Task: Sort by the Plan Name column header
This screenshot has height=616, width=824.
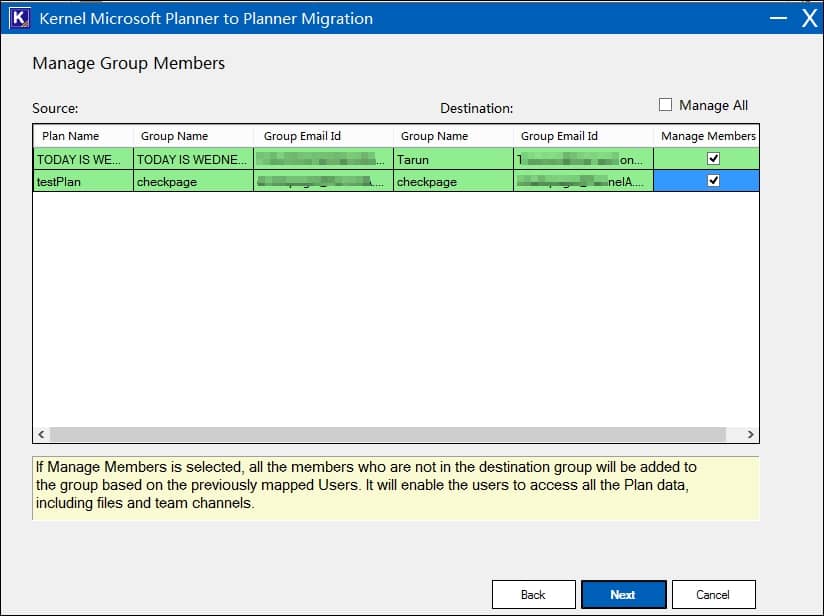Action: click(x=83, y=136)
